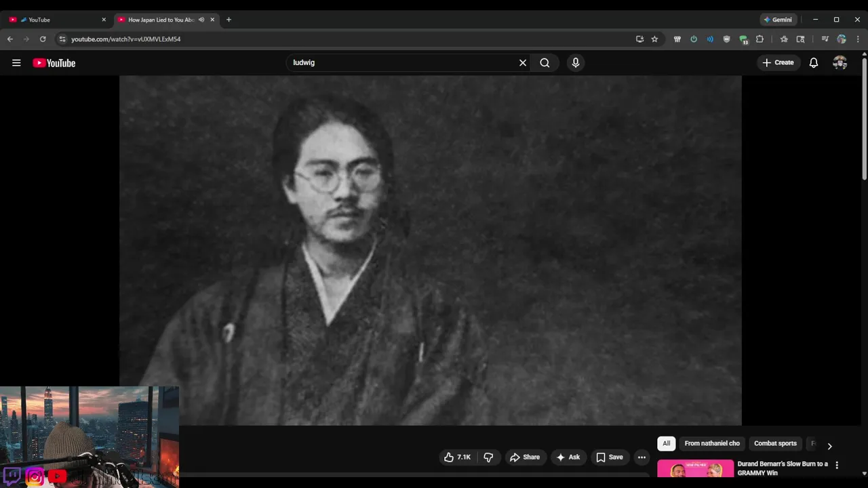This screenshot has width=868, height=488.
Task: Open the YouTube account avatar menu
Action: [x=840, y=62]
